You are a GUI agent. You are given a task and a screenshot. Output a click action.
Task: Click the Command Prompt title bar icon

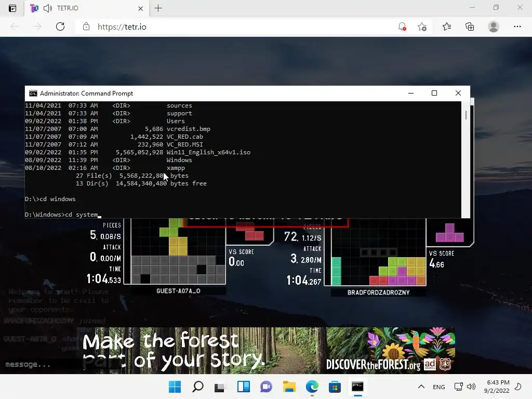(33, 94)
